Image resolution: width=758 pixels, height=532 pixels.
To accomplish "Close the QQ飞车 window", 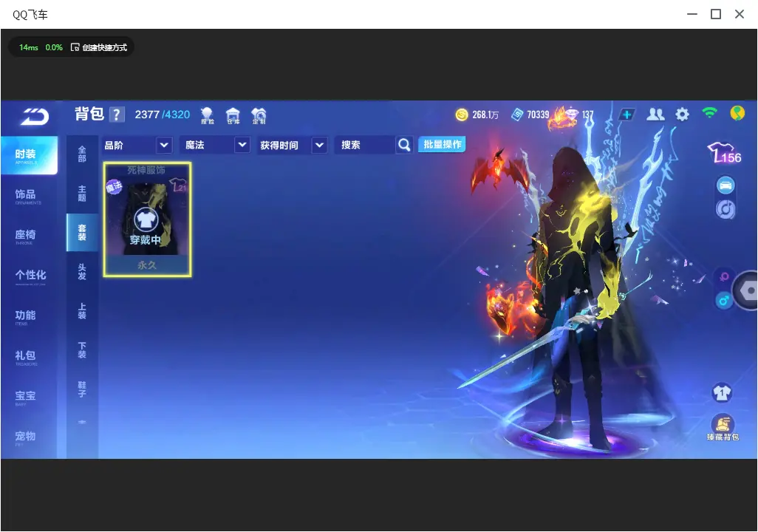I will pos(739,14).
